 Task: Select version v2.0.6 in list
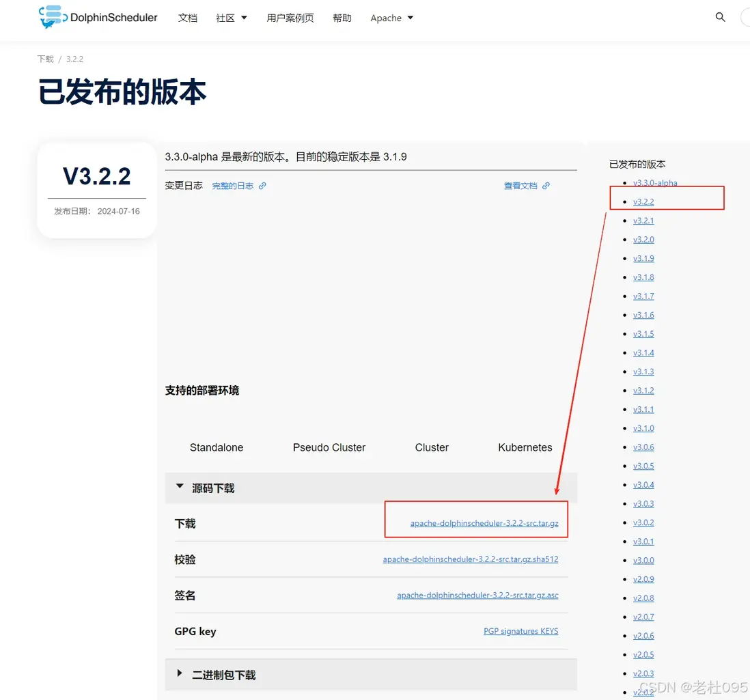pyautogui.click(x=643, y=636)
